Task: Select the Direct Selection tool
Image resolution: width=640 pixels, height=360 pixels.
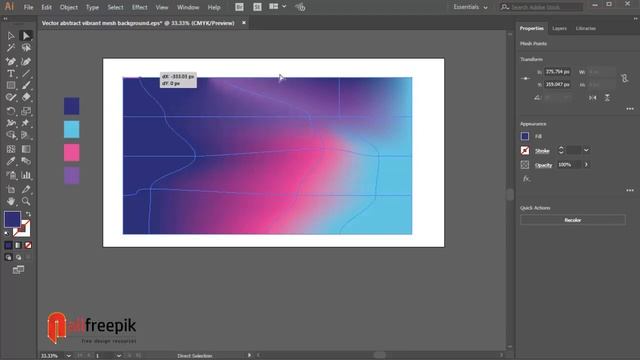Action: 26,36
